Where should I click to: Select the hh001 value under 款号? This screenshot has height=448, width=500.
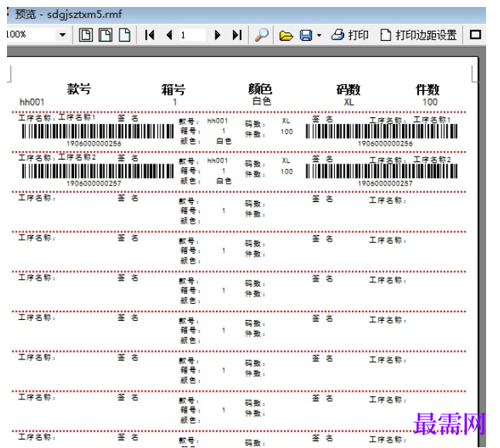pyautogui.click(x=32, y=103)
